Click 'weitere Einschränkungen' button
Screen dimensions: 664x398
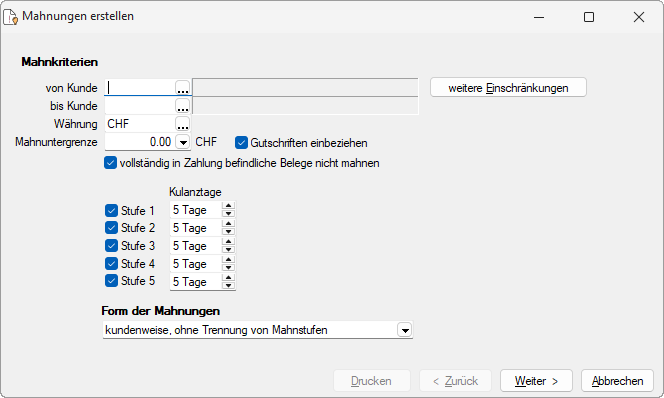508,88
